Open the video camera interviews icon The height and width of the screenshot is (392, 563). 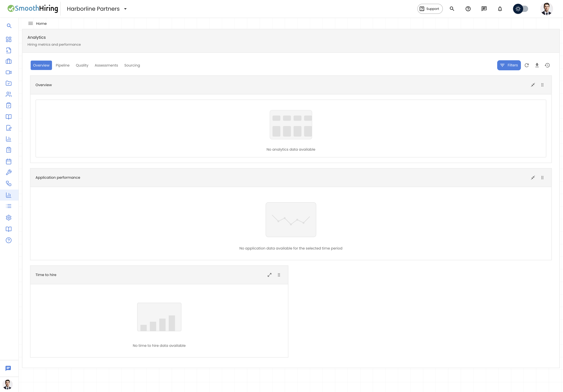coord(9,72)
